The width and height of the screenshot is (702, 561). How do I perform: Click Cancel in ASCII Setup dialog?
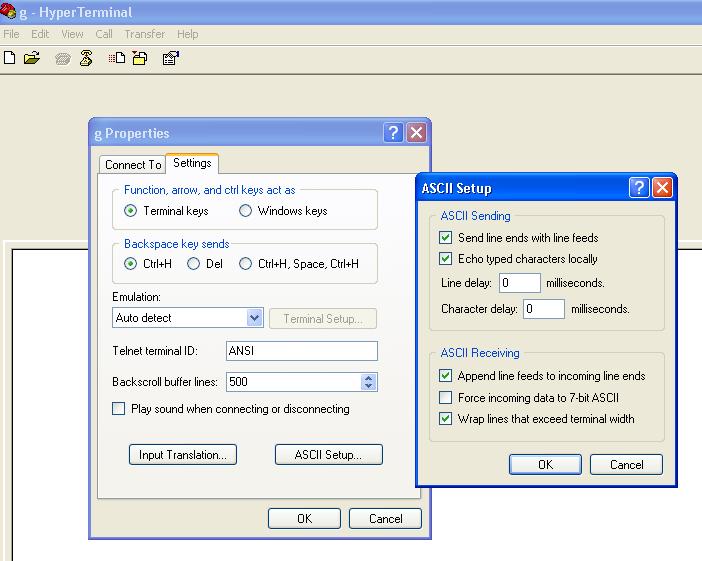(626, 465)
